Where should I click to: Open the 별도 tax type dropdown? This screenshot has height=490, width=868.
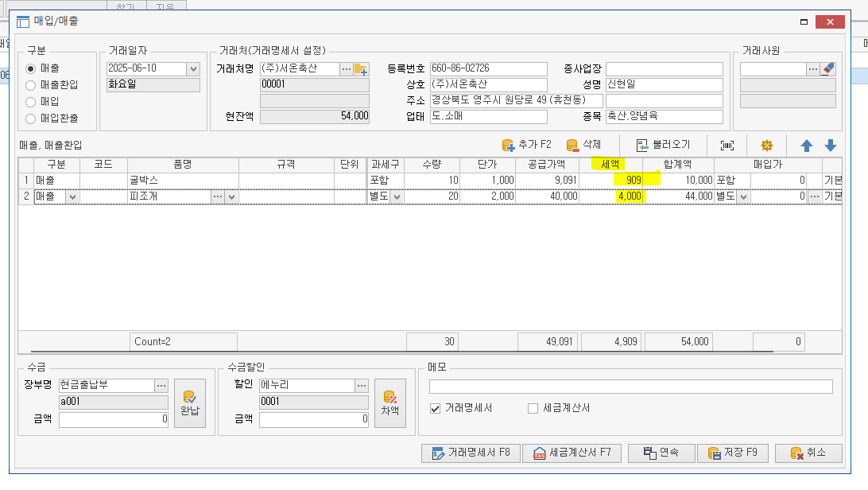(396, 196)
